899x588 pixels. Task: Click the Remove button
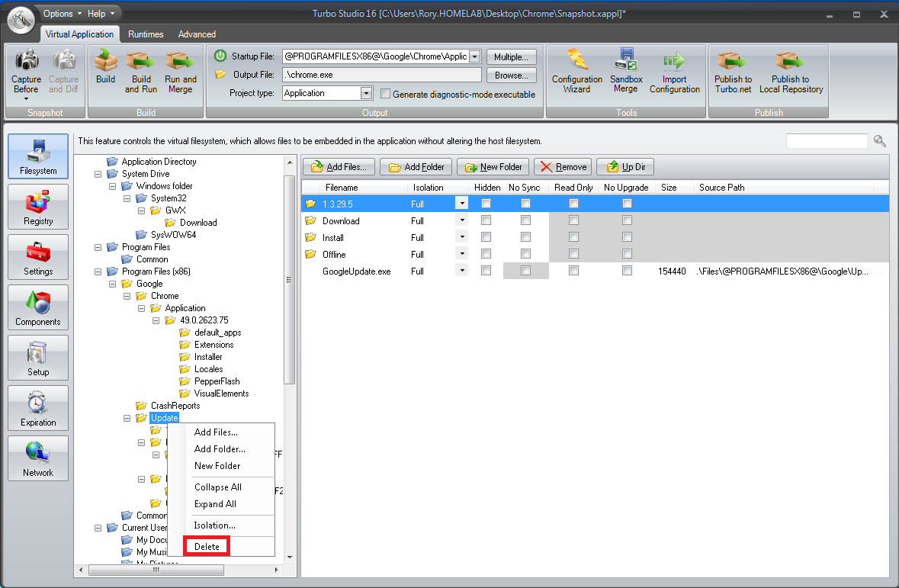[562, 166]
